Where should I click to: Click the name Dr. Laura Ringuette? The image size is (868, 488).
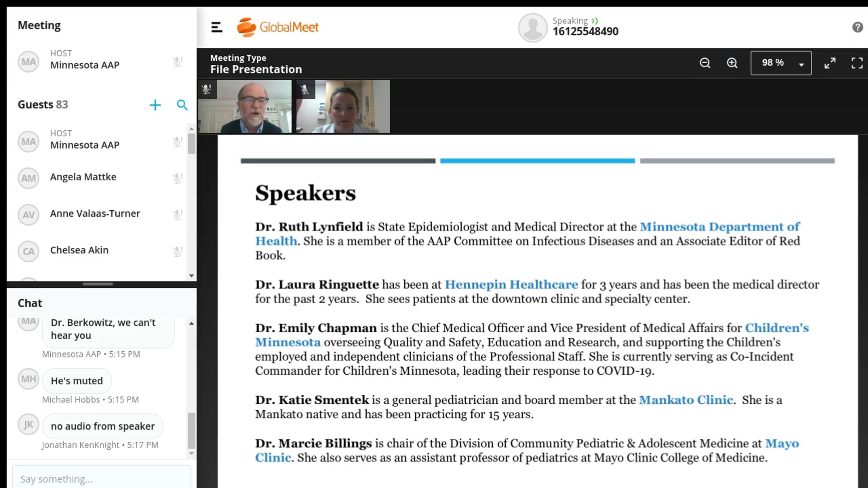tap(317, 284)
